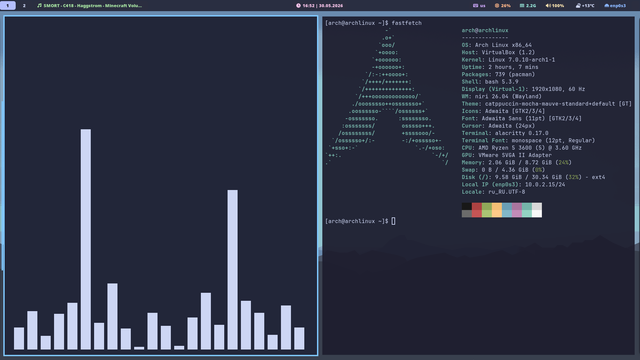Click the bright white bottom block in the palette
Image resolution: width=640 pixels, height=360 pixels.
click(537, 213)
